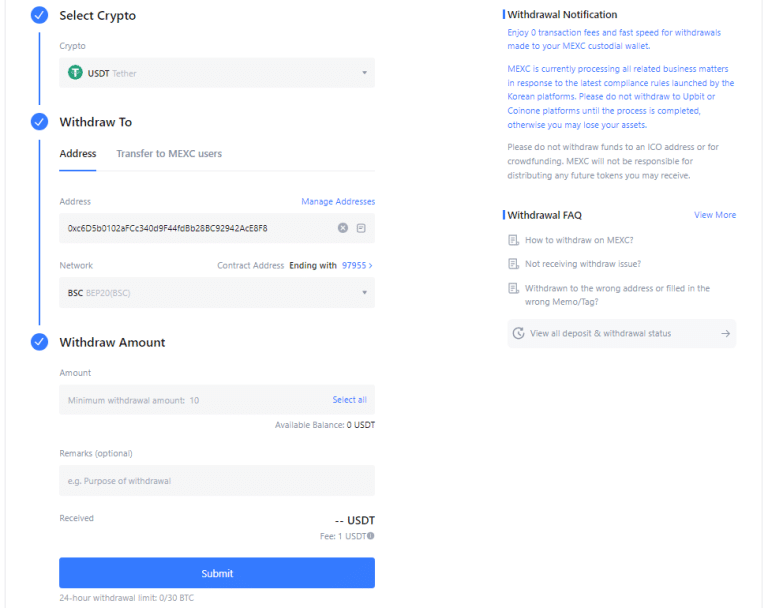Switch to Transfer to MEXC users tab

(169, 153)
